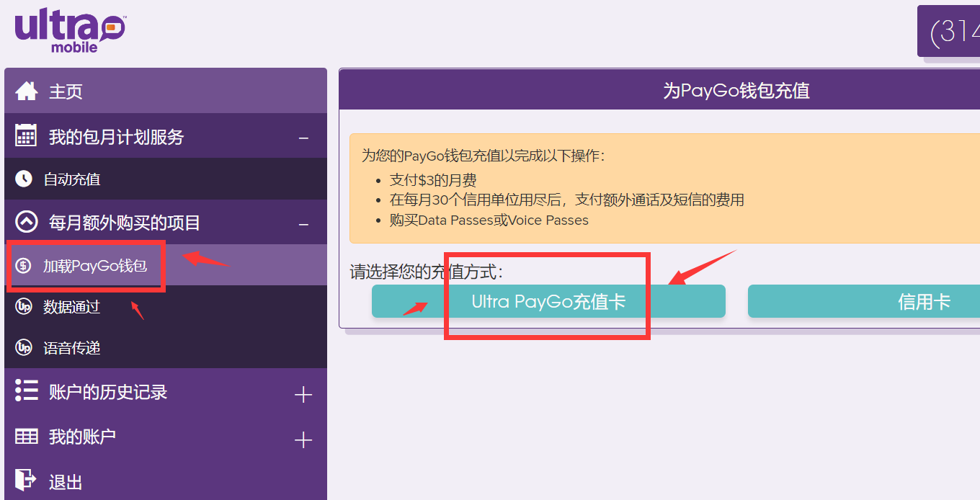
Task: Collapse 每月额外购买的项目 using the minus sign
Action: [x=303, y=224]
